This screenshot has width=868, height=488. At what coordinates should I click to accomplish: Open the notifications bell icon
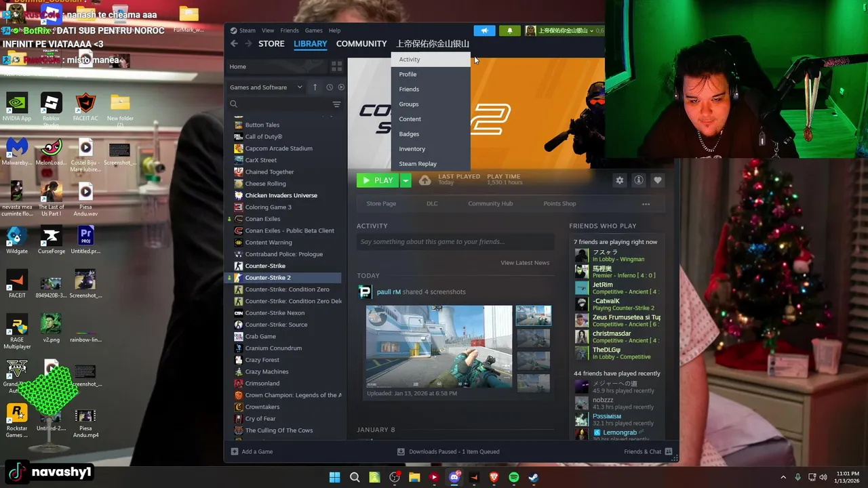(x=510, y=30)
